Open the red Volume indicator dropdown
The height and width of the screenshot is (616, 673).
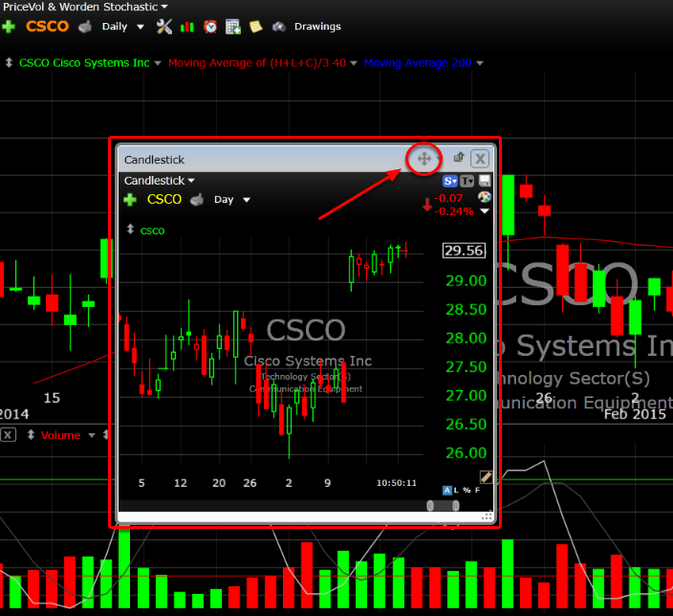click(x=92, y=435)
